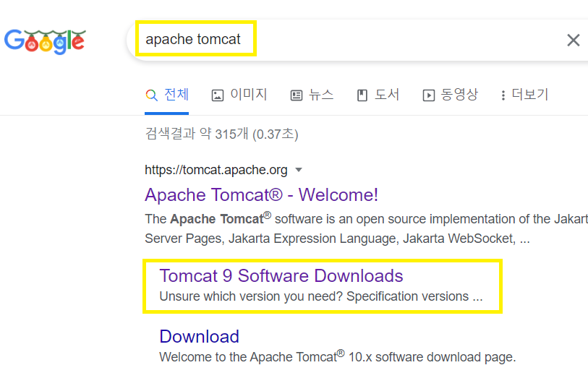Switch to the 이미지 (Images) tab

pyautogui.click(x=239, y=95)
